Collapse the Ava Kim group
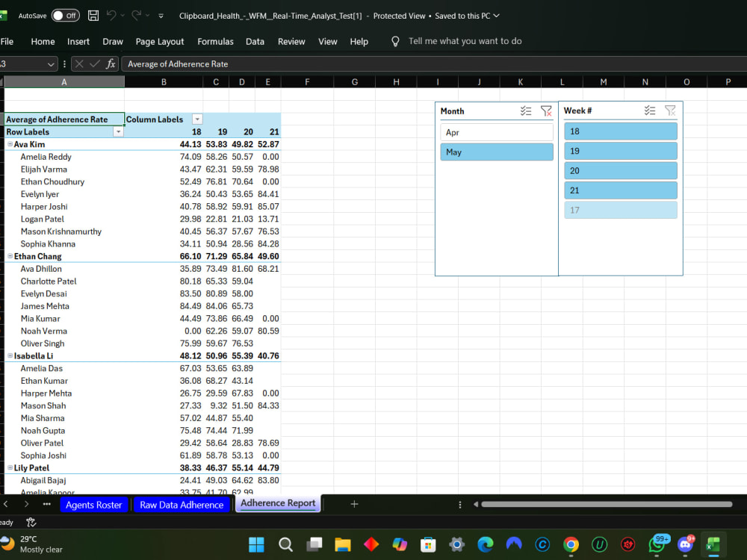This screenshot has height=560, width=747. click(x=10, y=144)
